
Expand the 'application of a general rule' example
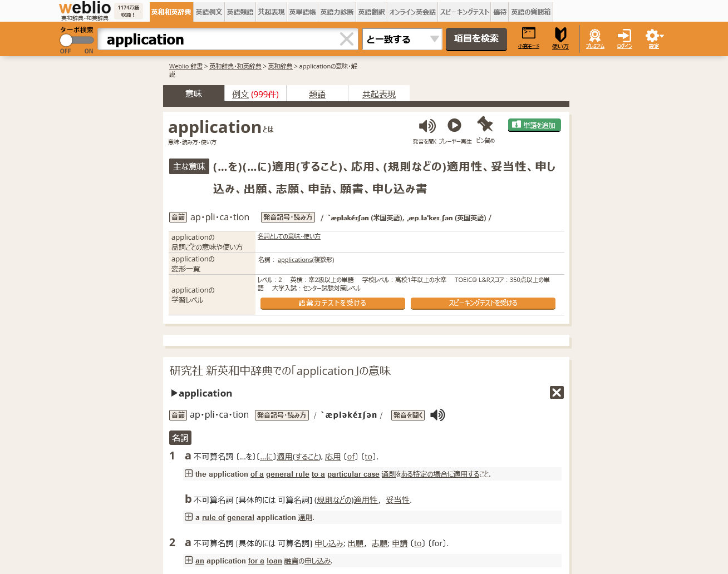click(x=189, y=474)
